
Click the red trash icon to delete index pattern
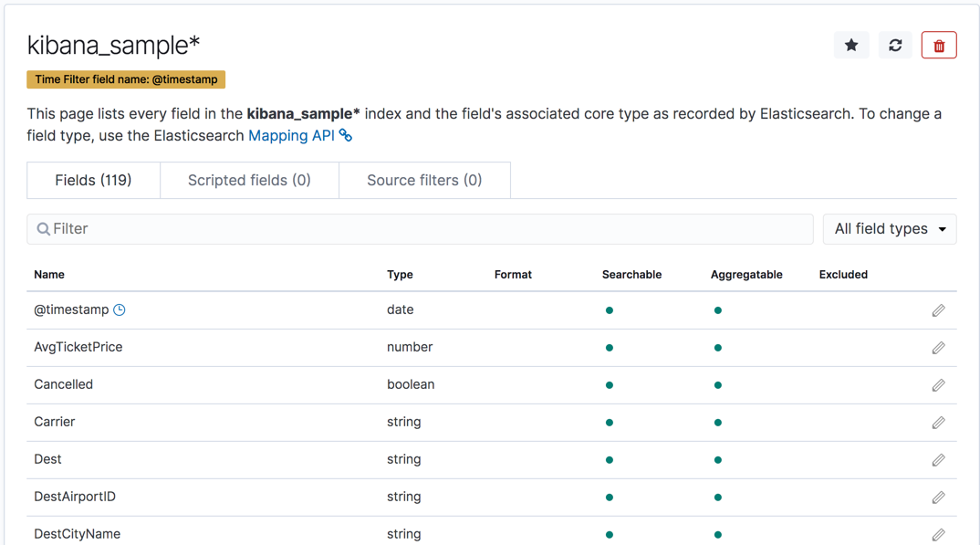[939, 44]
